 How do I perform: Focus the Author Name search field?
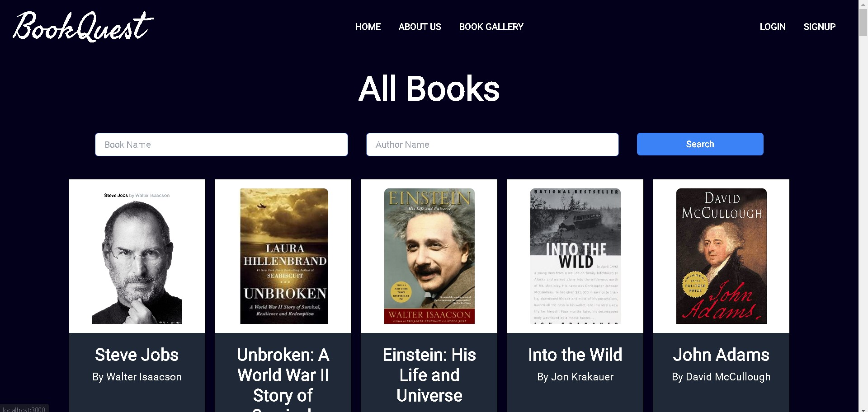point(492,145)
